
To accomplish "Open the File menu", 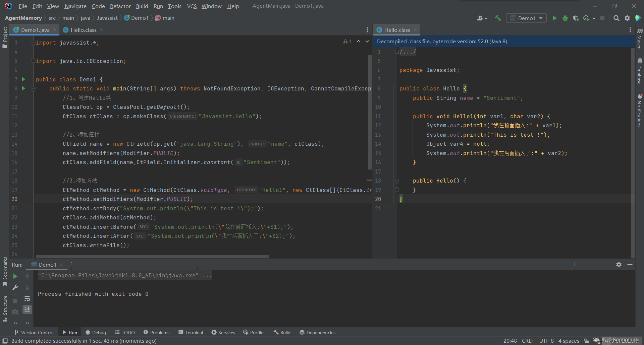I will [x=23, y=6].
